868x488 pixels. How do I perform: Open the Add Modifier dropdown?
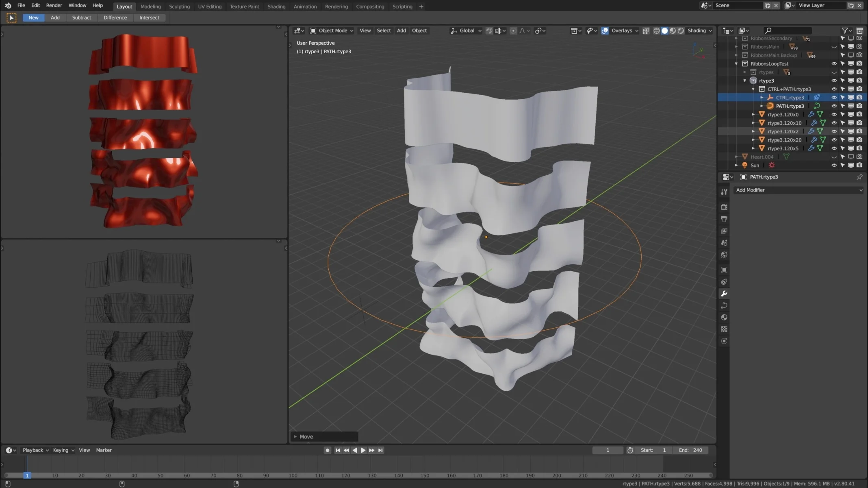click(799, 190)
